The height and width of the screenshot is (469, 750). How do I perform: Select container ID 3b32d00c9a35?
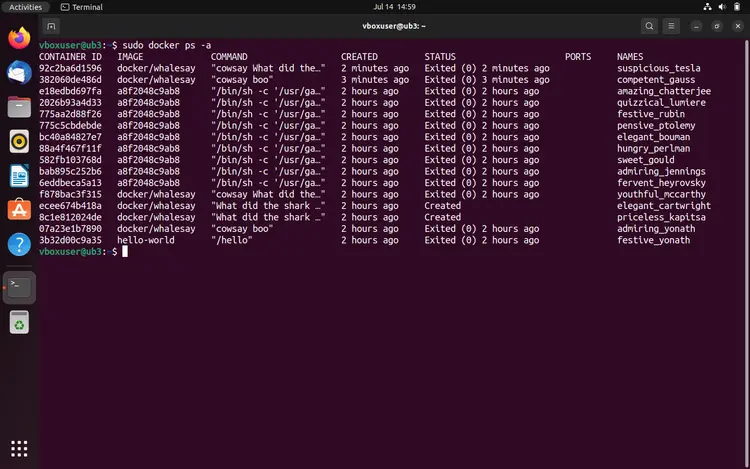70,240
